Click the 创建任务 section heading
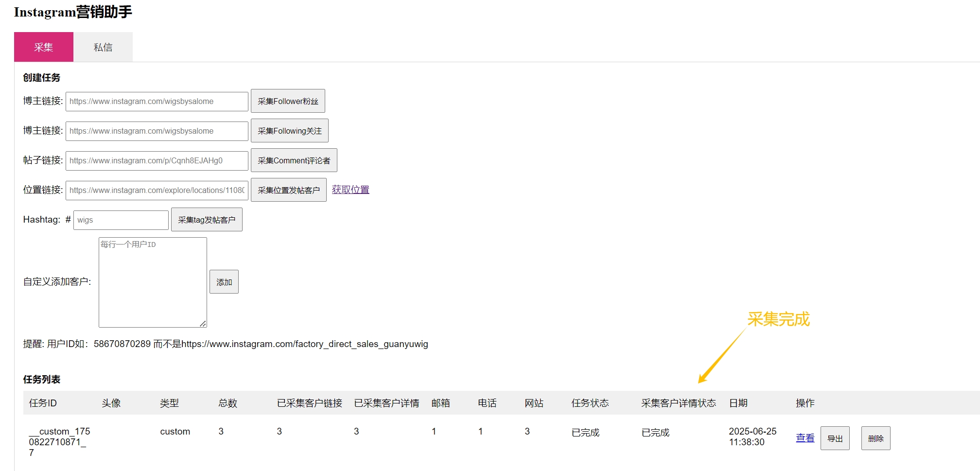The height and width of the screenshot is (471, 980). [42, 78]
